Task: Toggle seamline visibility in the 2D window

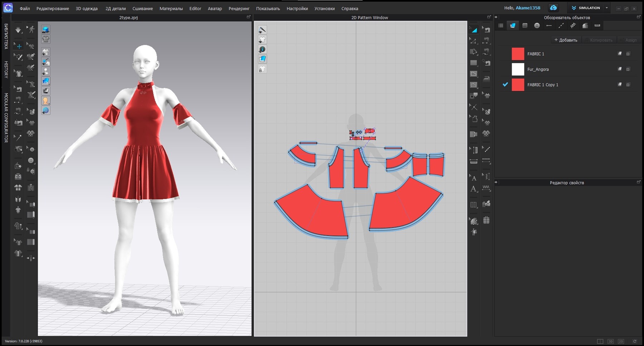Action: point(263,30)
